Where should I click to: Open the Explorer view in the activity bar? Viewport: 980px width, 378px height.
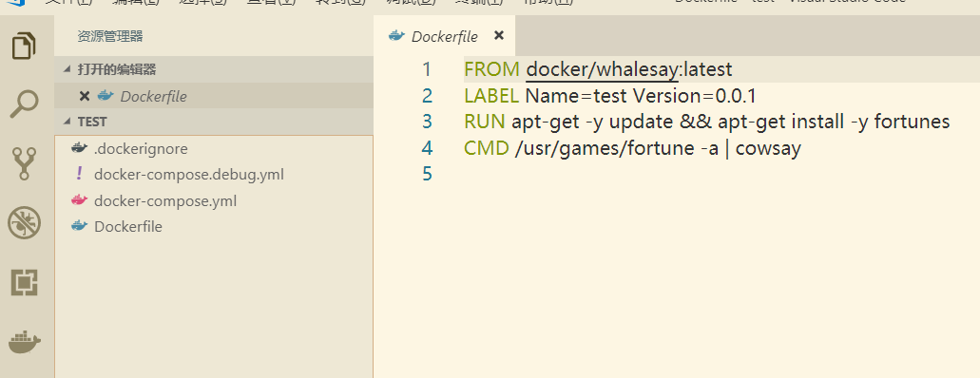[25, 47]
